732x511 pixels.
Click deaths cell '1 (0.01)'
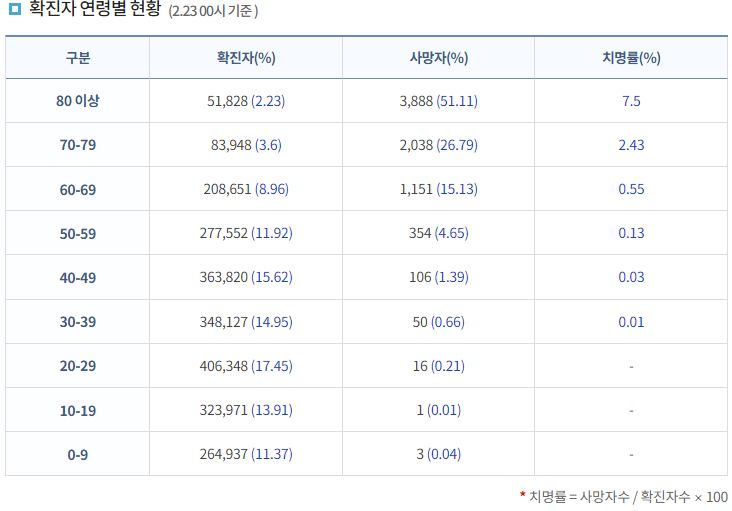tap(438, 410)
